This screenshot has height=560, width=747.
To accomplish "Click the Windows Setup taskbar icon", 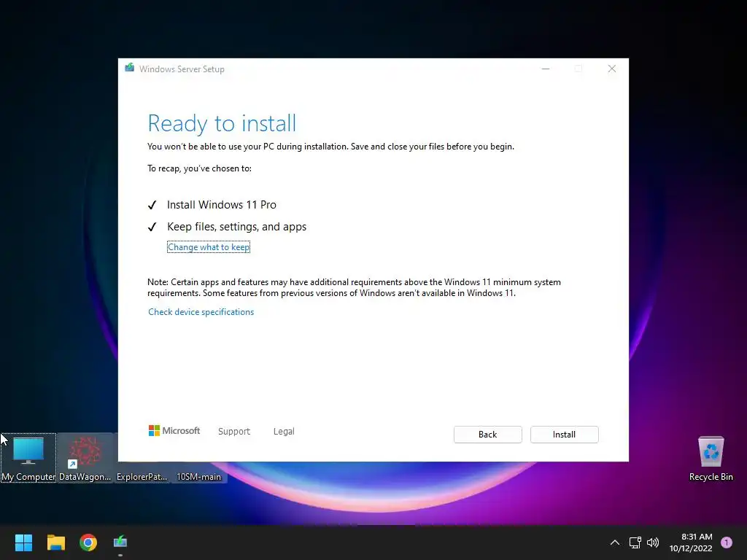I will pyautogui.click(x=120, y=542).
